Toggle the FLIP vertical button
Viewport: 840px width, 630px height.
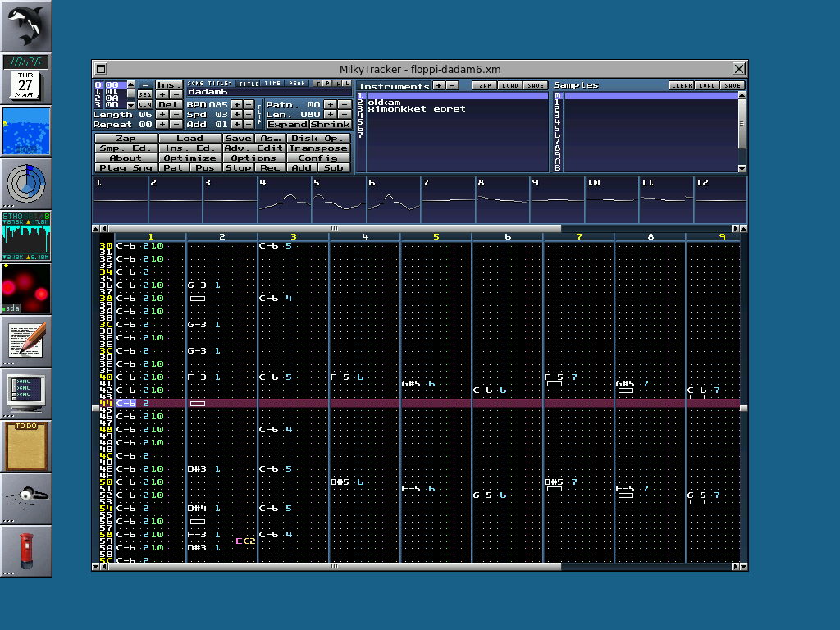(x=260, y=115)
